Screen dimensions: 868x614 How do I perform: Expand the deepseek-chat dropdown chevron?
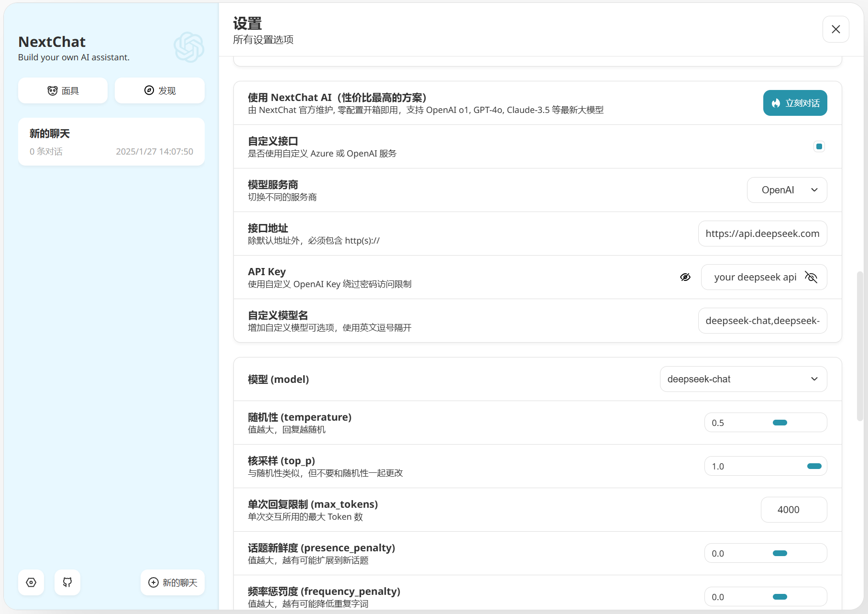pyautogui.click(x=814, y=379)
